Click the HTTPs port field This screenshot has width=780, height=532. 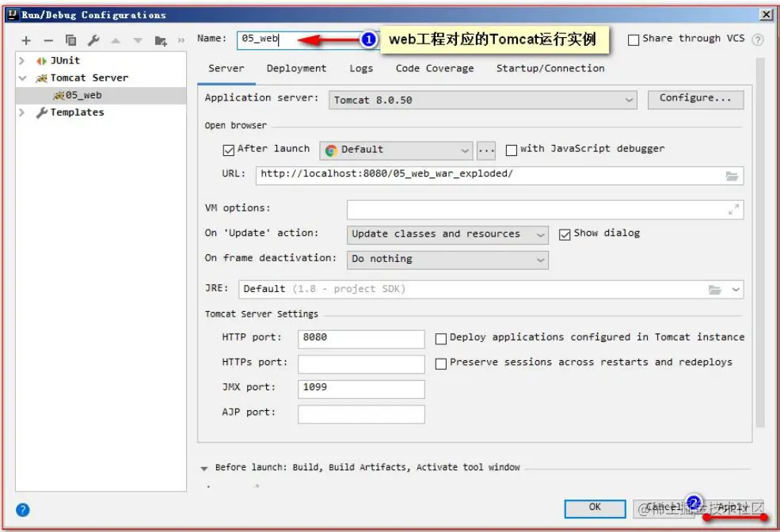tap(361, 364)
